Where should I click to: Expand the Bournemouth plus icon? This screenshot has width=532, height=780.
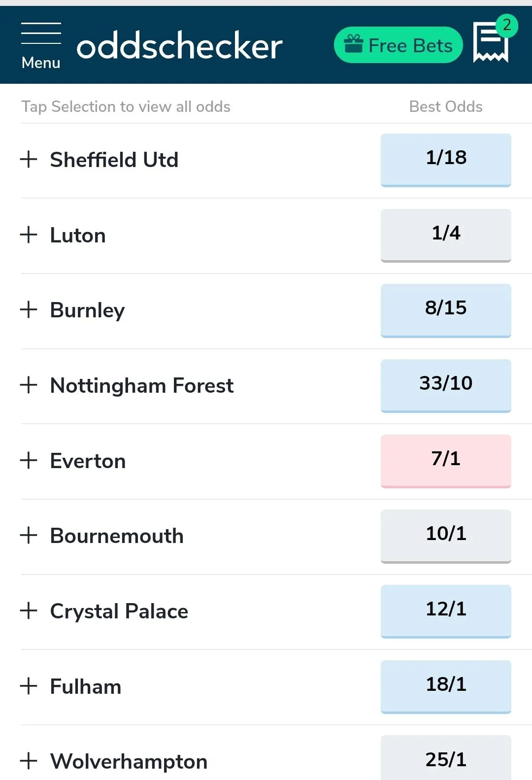coord(29,535)
